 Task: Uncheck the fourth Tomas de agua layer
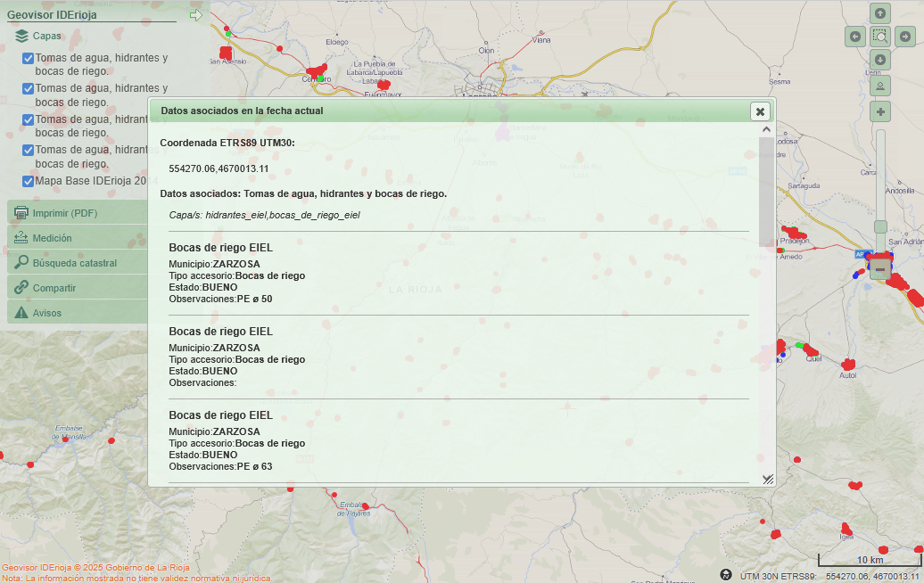[x=28, y=150]
